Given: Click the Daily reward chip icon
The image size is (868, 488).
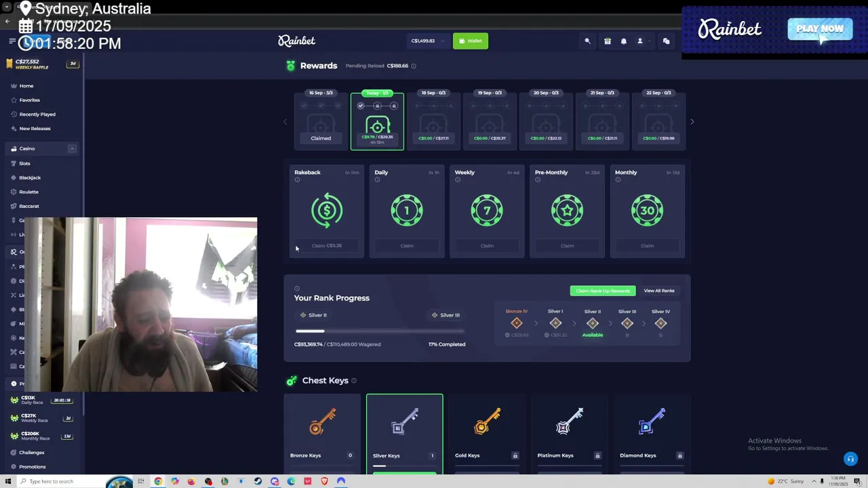Looking at the screenshot, I should coord(407,210).
